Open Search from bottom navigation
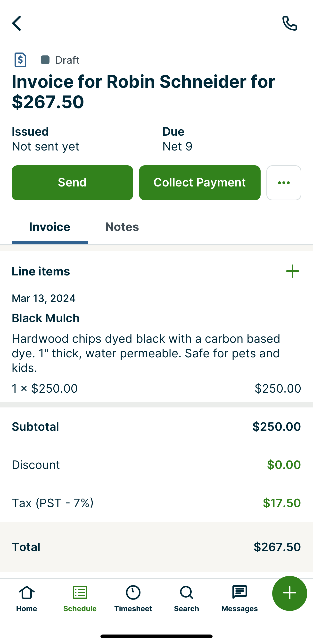 (x=186, y=599)
